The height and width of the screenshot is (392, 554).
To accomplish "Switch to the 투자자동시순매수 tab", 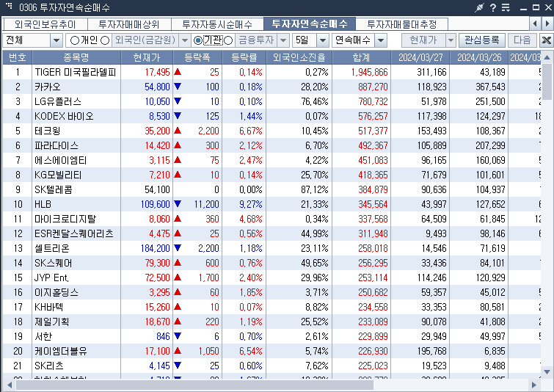I will (x=217, y=24).
